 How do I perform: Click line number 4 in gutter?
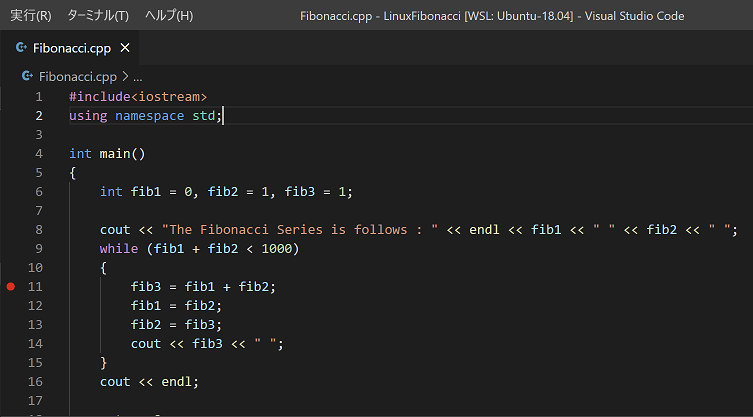click(x=39, y=154)
